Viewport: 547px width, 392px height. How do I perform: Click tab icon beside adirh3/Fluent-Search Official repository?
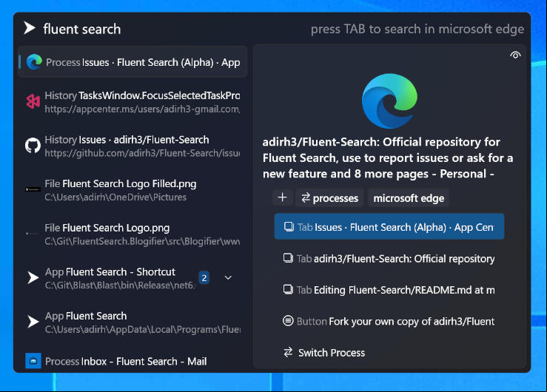(288, 258)
